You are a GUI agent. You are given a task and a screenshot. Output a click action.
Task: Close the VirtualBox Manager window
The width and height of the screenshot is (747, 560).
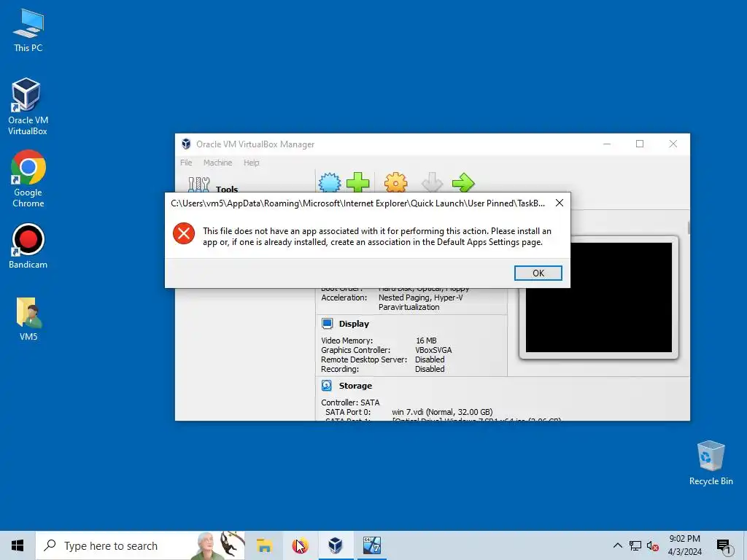pos(673,144)
